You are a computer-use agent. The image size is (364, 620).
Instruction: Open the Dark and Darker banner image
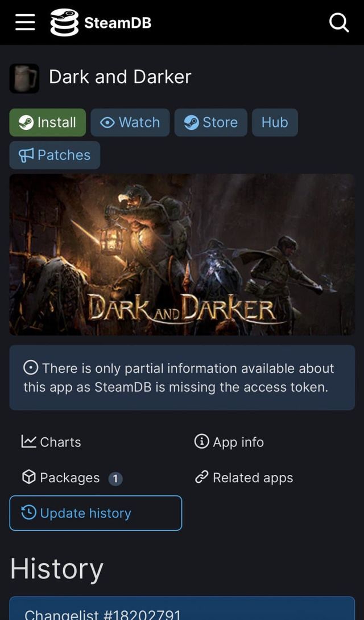coord(182,254)
